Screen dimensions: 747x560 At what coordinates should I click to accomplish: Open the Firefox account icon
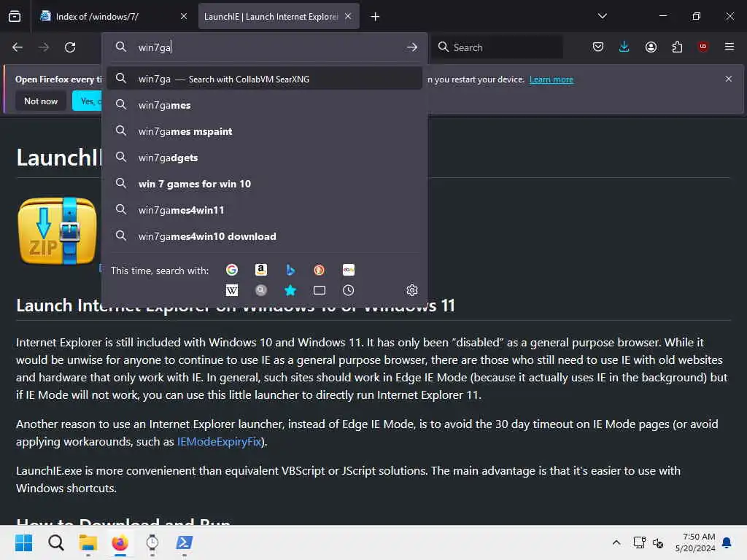click(x=651, y=47)
